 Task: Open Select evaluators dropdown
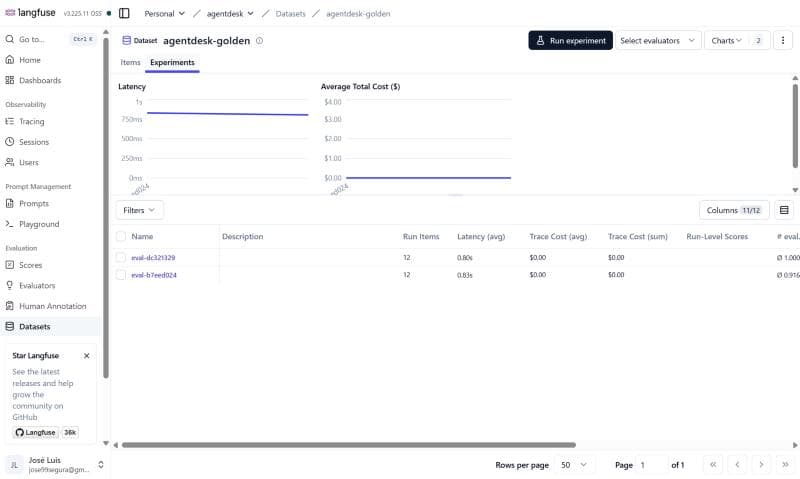[x=658, y=40]
